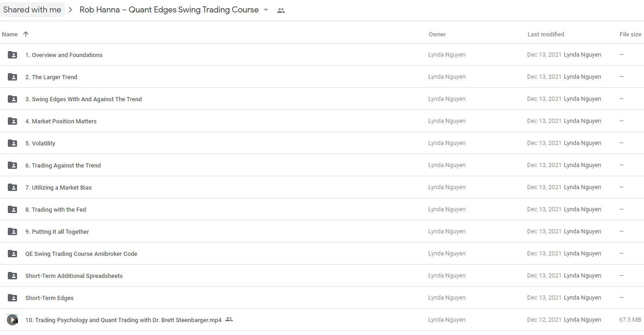
Task: Click the modified date in the Trading with the Fed row
Action: click(544, 209)
